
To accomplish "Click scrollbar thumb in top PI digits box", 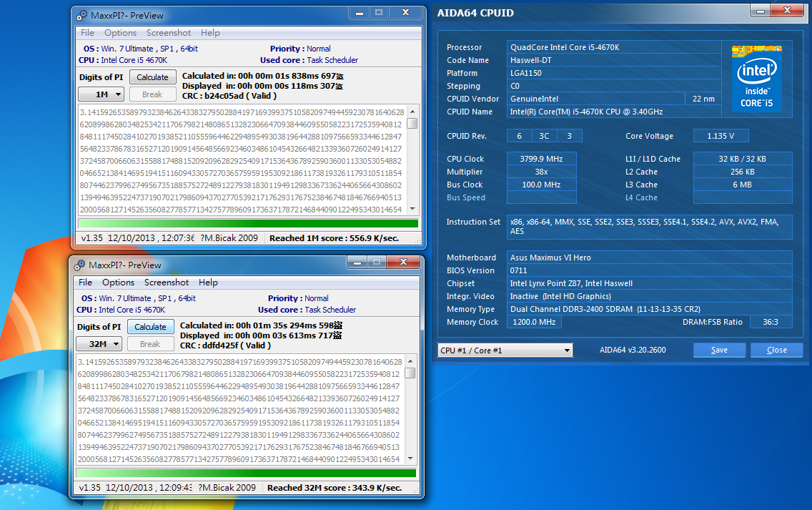I will (x=412, y=123).
